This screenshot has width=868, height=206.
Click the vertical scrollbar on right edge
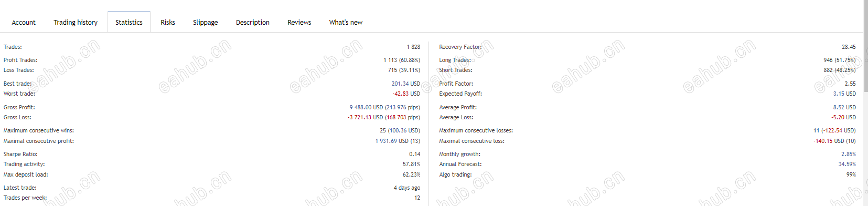pos(865,103)
